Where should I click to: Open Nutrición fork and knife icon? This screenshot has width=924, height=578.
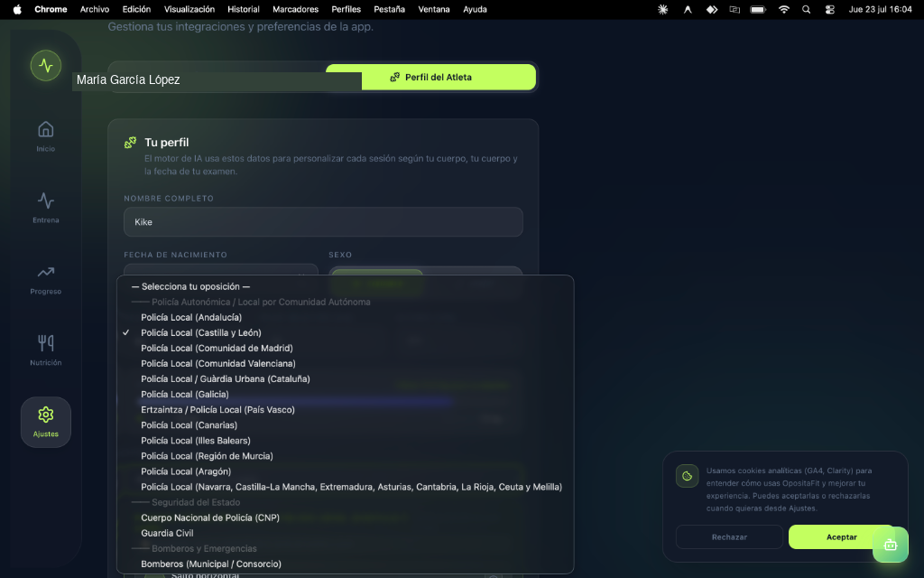(45, 342)
